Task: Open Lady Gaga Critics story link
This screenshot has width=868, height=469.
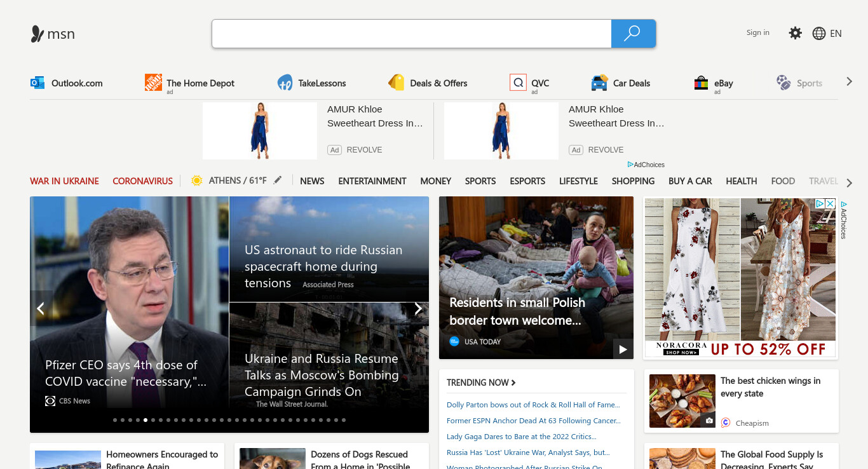Action: [x=522, y=437]
